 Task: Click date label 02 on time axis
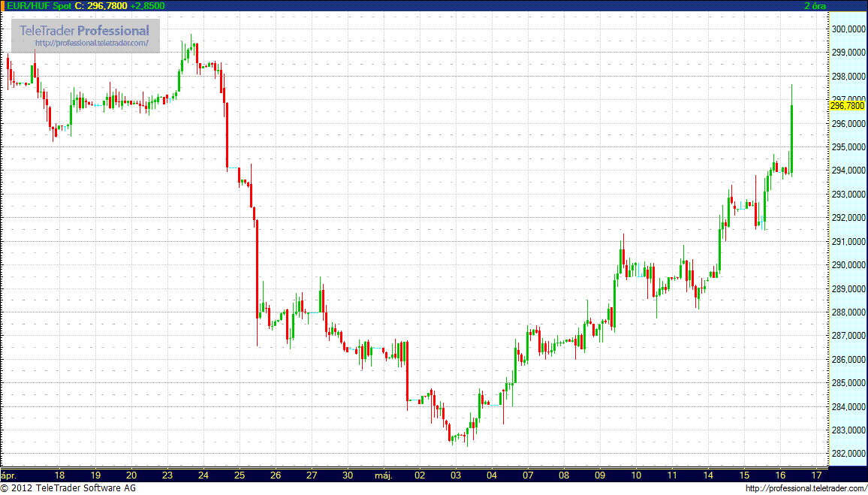(420, 475)
